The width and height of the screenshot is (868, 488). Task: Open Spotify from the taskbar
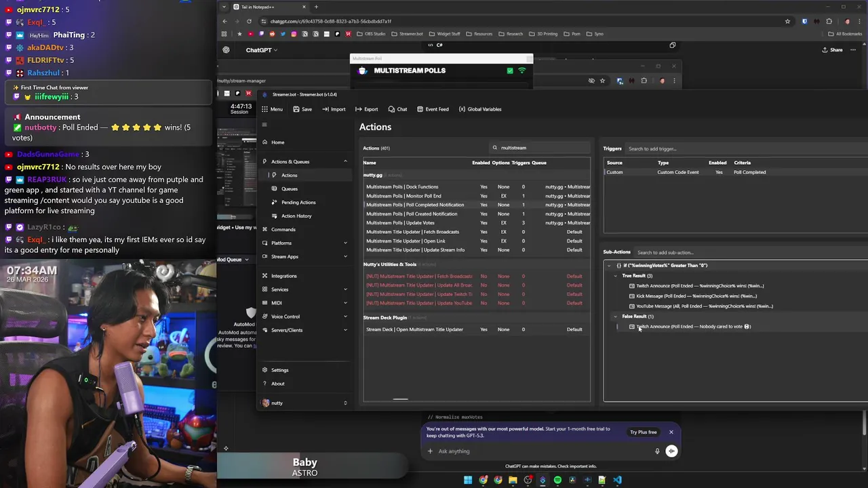click(557, 480)
